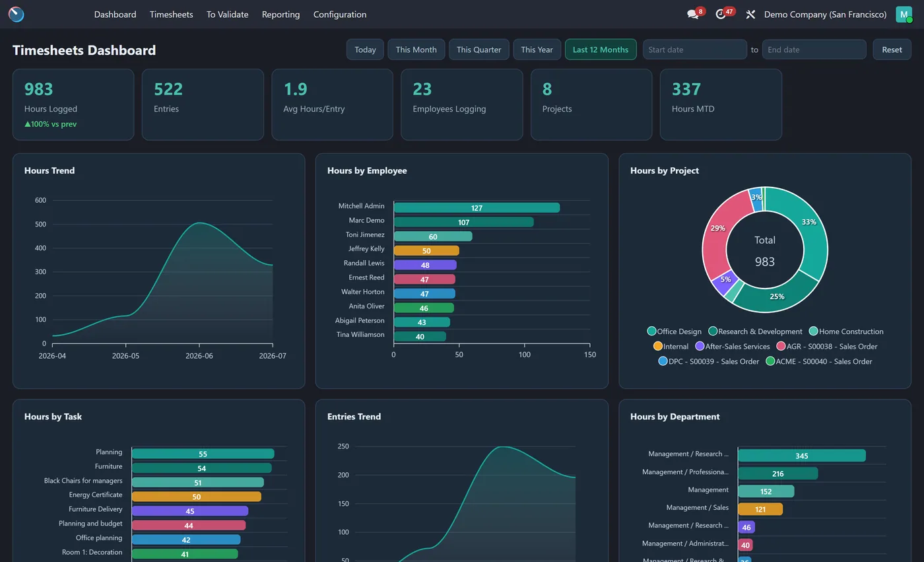Click Office planning bar showing 42
Screen dimensions: 924x562
click(186, 540)
